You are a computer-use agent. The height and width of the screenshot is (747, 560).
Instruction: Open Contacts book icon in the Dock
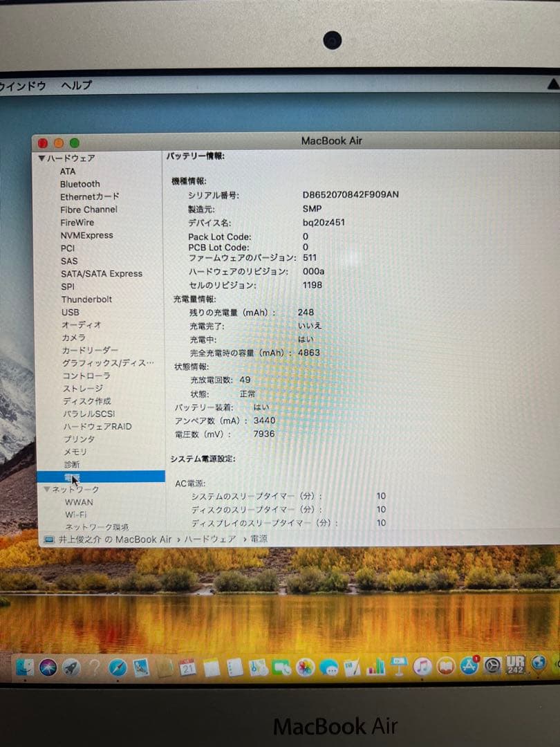[165, 668]
